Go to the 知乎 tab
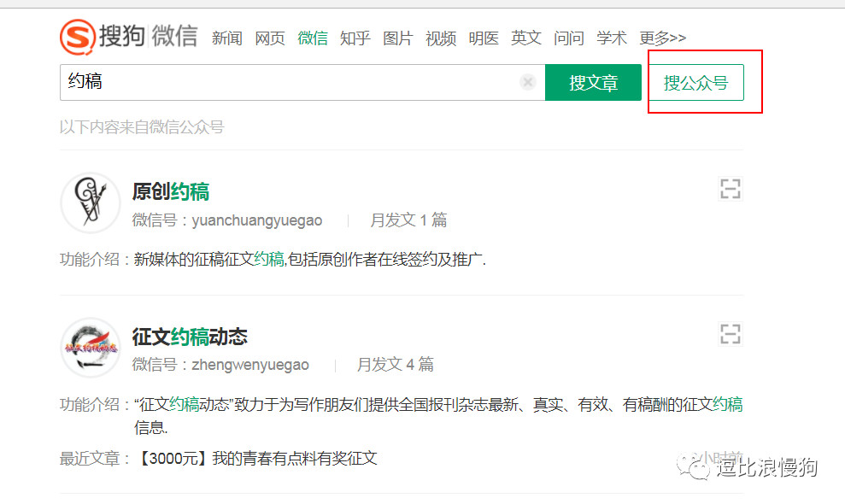 click(355, 38)
